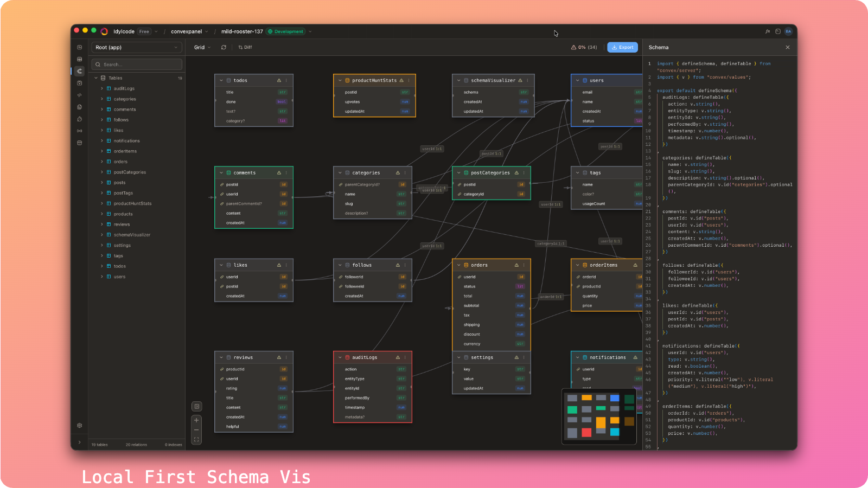Select notifications in the Tables list
The width and height of the screenshot is (868, 488).
127,141
